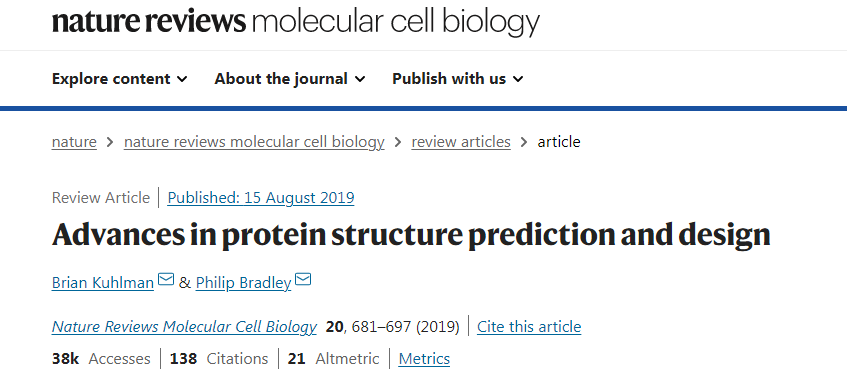
Task: Click the italic Nature Reviews Molecular Cell Biology link
Action: coord(184,327)
